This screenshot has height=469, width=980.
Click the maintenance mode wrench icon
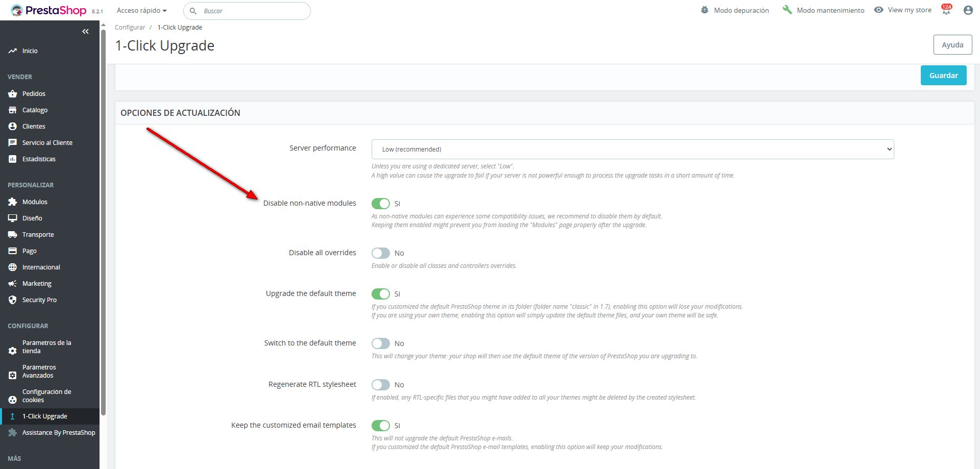pos(787,10)
